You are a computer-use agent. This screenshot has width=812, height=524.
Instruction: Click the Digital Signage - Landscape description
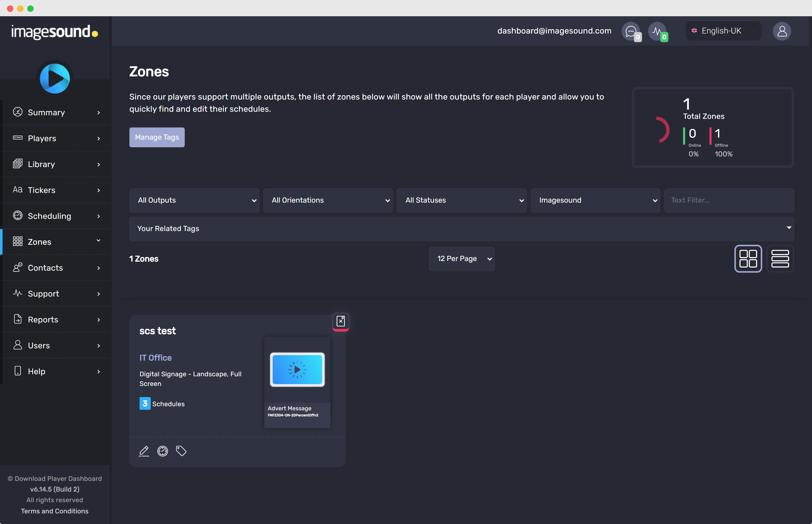pyautogui.click(x=190, y=379)
